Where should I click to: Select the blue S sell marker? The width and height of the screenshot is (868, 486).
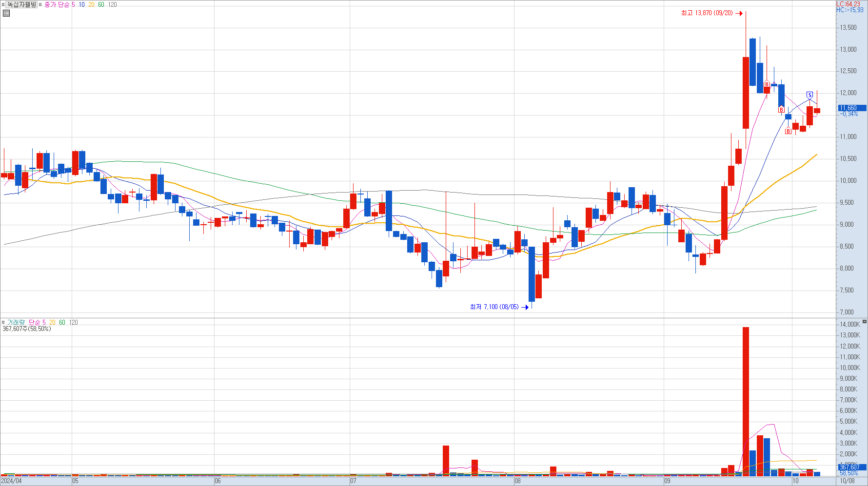tap(809, 95)
